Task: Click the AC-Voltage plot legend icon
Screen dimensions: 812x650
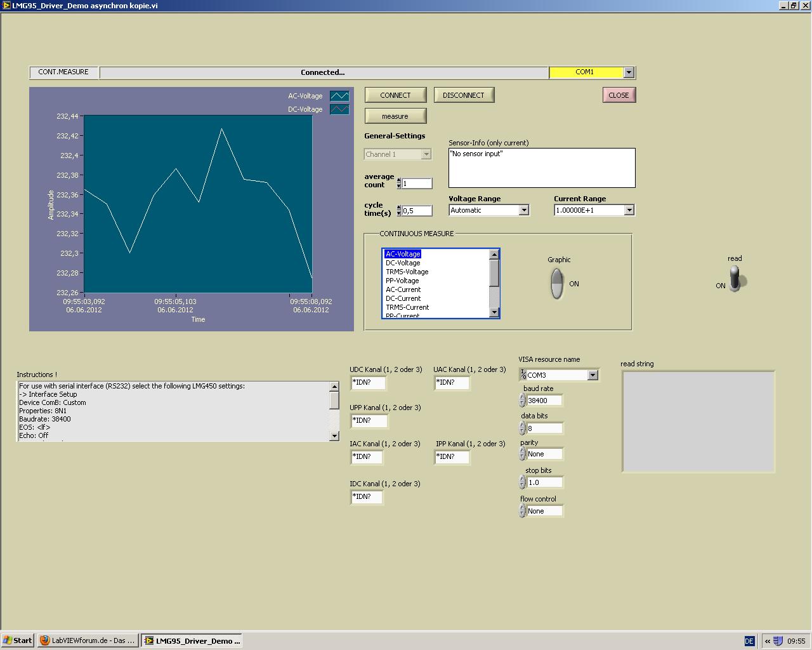Action: click(339, 96)
